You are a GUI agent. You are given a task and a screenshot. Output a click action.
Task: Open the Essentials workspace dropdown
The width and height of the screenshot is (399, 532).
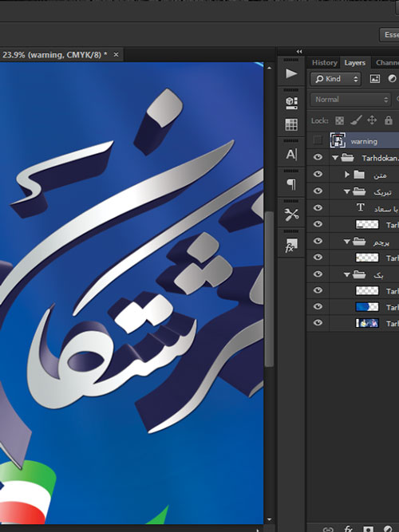(389, 34)
